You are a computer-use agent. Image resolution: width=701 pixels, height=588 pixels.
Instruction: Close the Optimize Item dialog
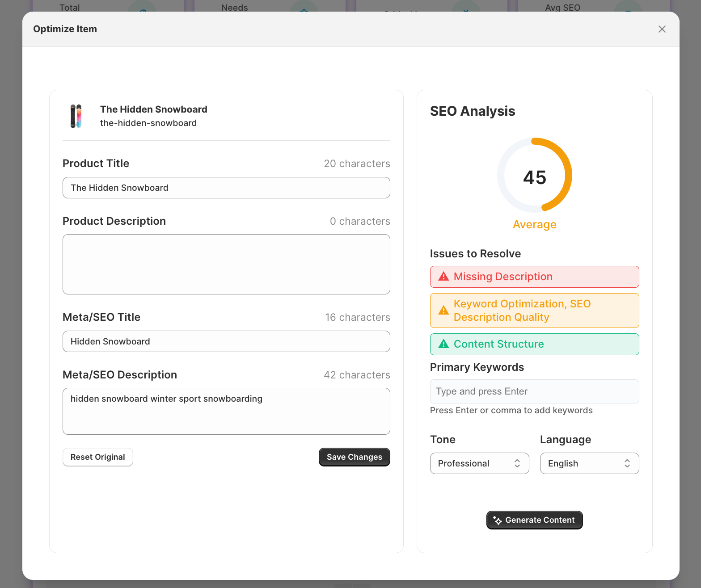point(662,29)
